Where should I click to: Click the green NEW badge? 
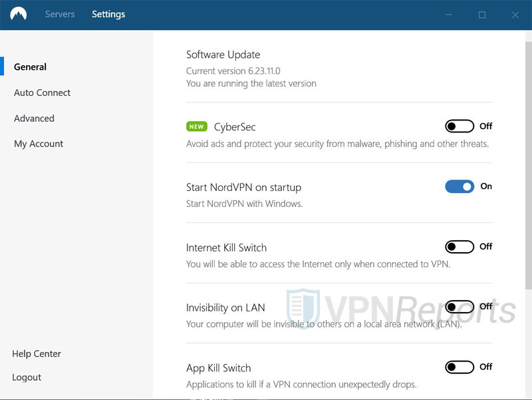pyautogui.click(x=196, y=126)
